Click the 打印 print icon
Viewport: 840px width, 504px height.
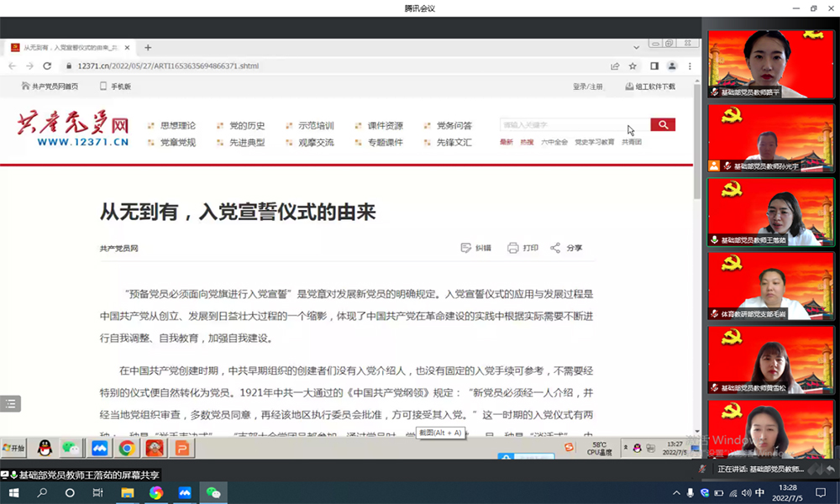pyautogui.click(x=513, y=248)
